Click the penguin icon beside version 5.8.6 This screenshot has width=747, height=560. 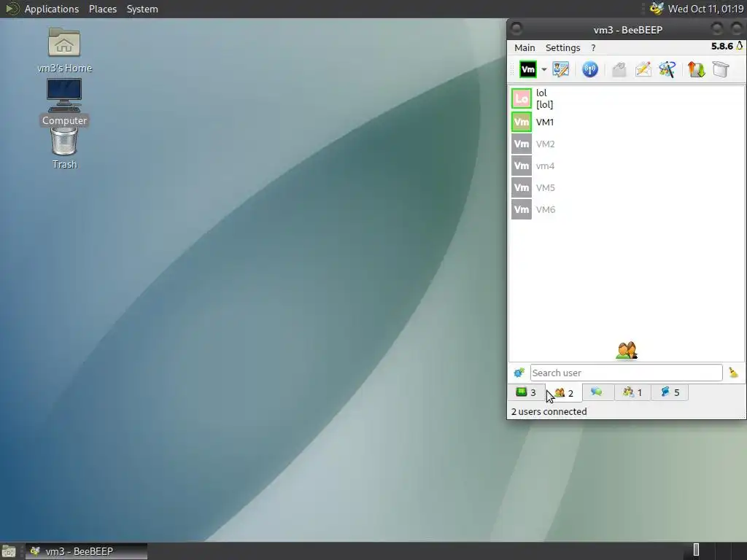pyautogui.click(x=740, y=46)
